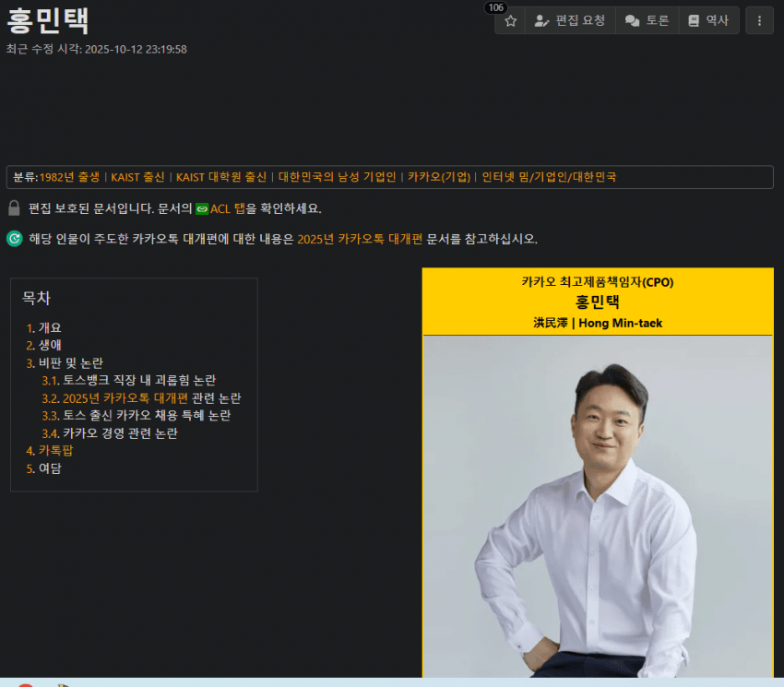Image resolution: width=784 pixels, height=687 pixels.
Task: Visit the KAIST 출신 category link
Action: (138, 176)
